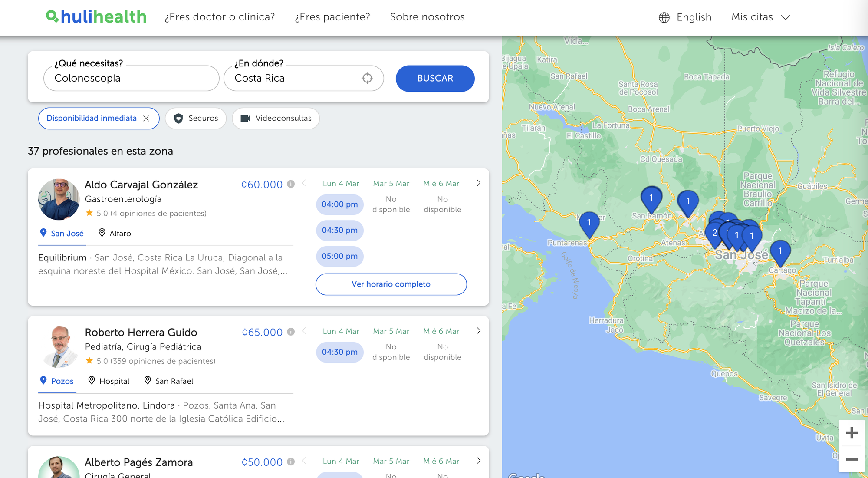Zoom in the map with plus button
This screenshot has height=478, width=868.
tap(852, 433)
